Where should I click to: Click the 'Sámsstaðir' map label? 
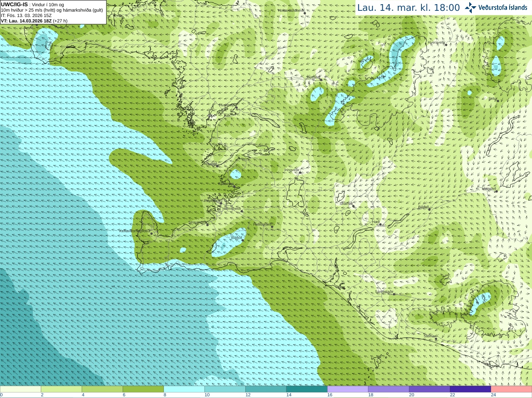(x=384, y=292)
